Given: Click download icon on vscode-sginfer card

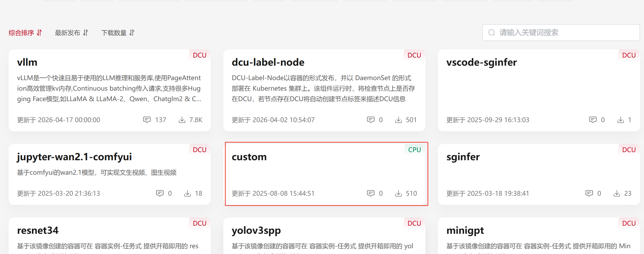Looking at the screenshot, I should (621, 120).
